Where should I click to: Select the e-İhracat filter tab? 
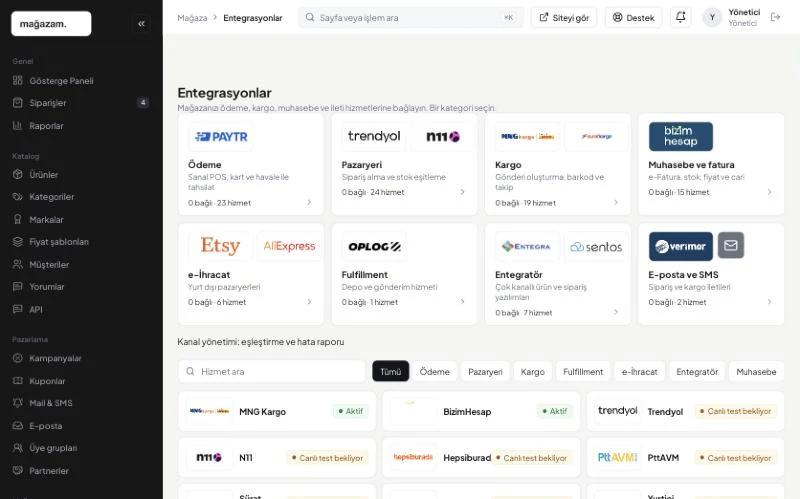639,371
